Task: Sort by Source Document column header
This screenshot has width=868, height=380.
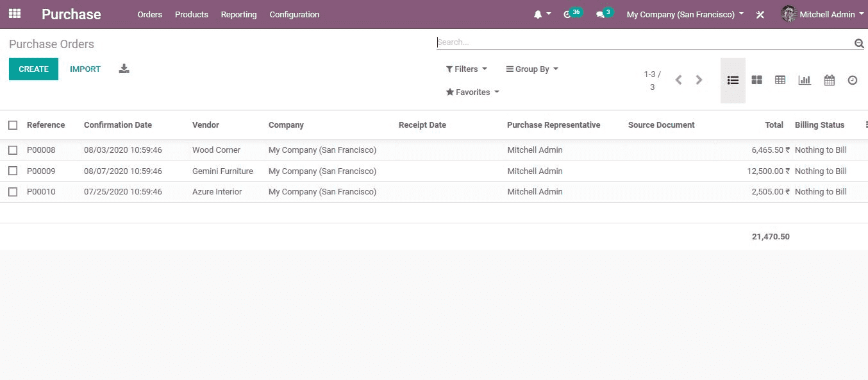Action: click(661, 125)
